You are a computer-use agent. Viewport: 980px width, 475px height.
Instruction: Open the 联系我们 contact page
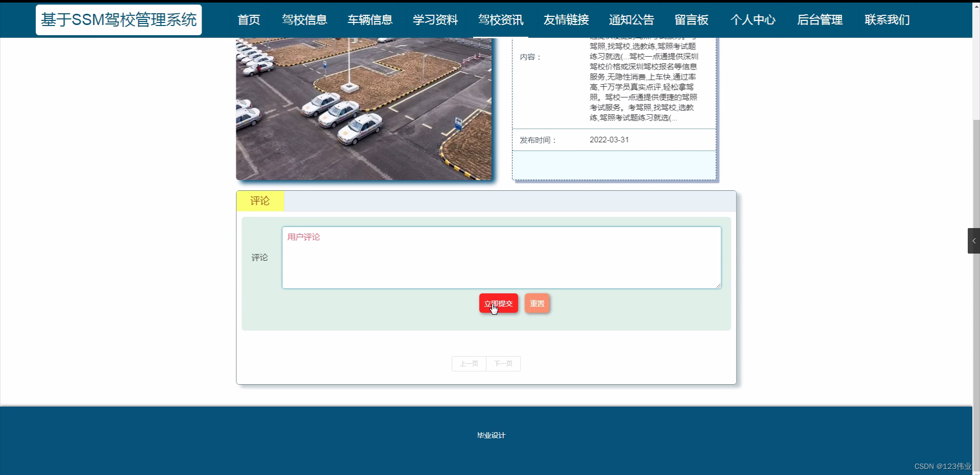[887, 20]
